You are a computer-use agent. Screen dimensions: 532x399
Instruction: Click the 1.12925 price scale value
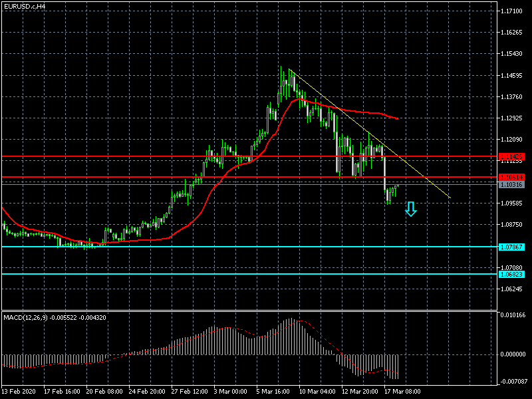click(x=511, y=118)
